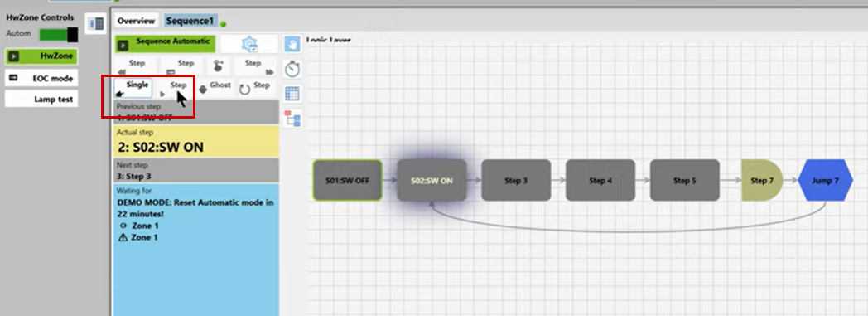The width and height of the screenshot is (868, 316).
Task: Click Step button with play triangle
Action: tap(175, 89)
